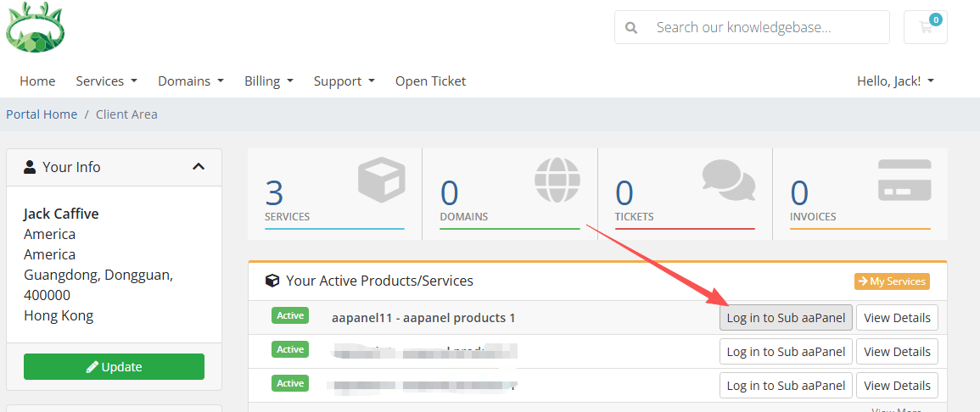980x412 pixels.
Task: Click the Services box icon tile
Action: pyautogui.click(x=381, y=179)
